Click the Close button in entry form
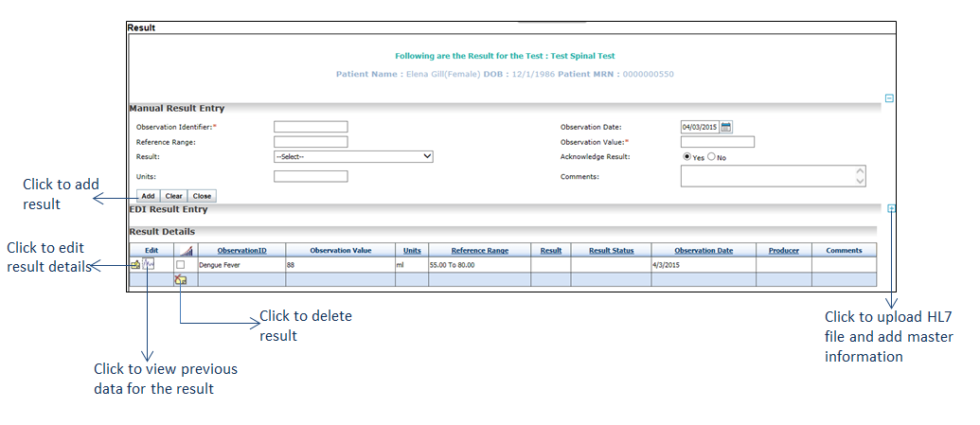Image resolution: width=980 pixels, height=425 pixels. coord(202,196)
